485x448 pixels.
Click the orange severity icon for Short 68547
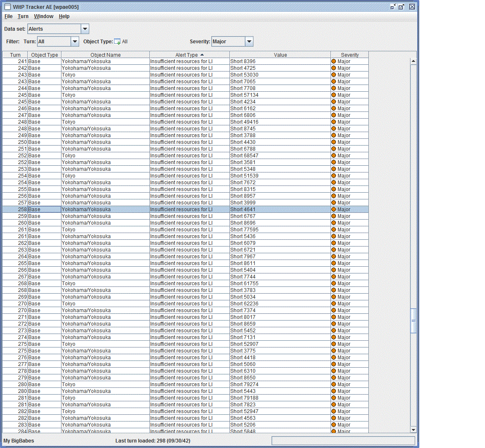334,155
